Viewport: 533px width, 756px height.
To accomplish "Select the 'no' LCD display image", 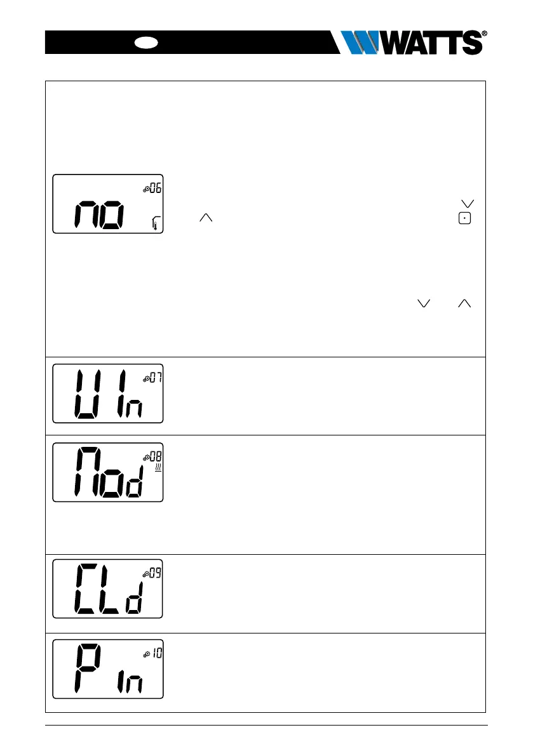I will [x=108, y=204].
